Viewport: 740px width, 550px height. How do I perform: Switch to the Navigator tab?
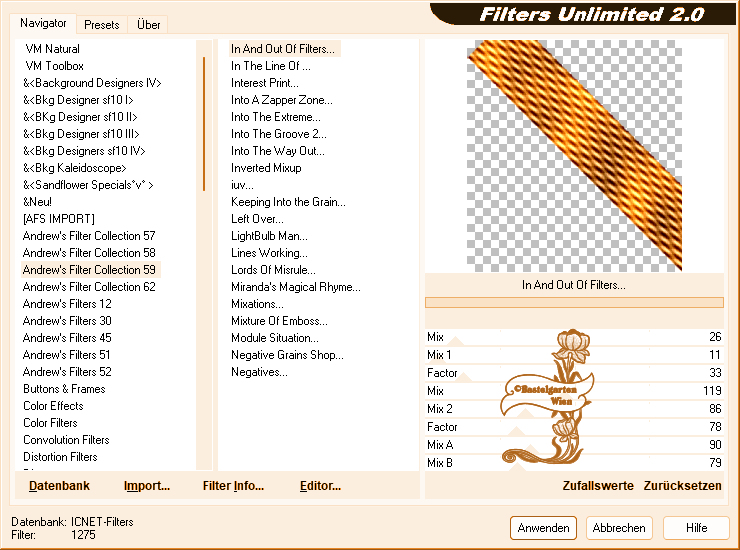(43, 23)
